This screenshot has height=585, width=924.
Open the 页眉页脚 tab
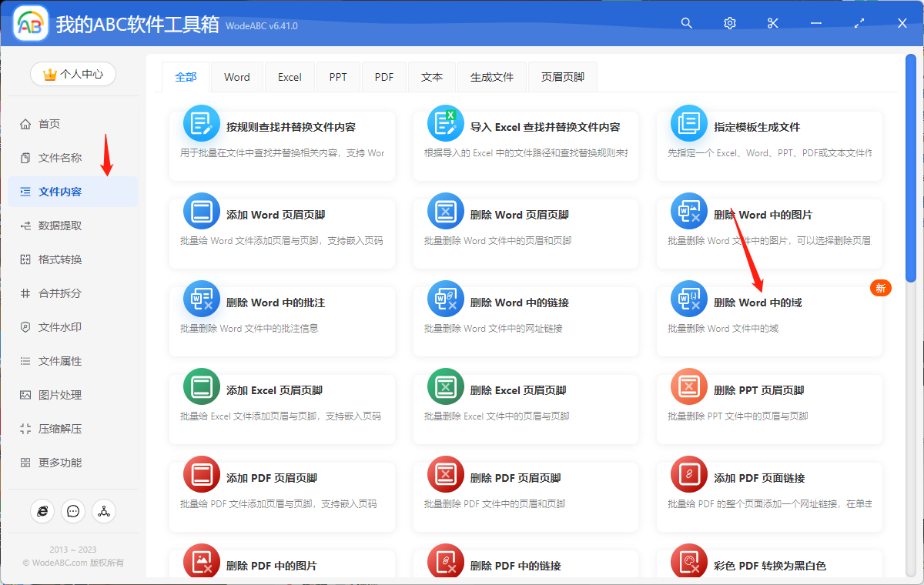pos(562,76)
